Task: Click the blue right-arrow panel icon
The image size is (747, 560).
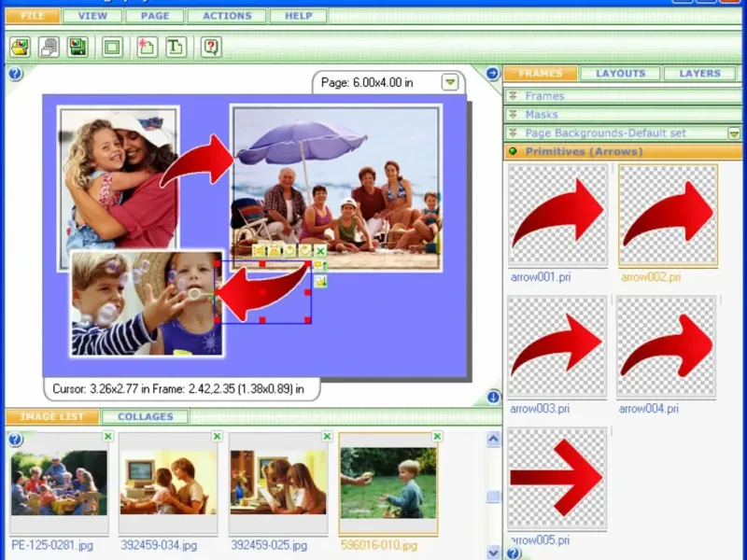Action: point(493,74)
